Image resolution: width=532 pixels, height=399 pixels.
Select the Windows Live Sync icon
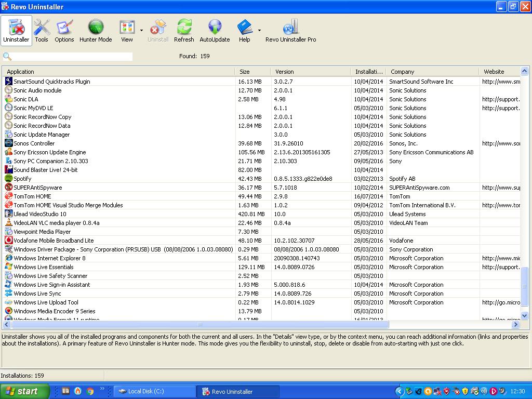[8, 293]
